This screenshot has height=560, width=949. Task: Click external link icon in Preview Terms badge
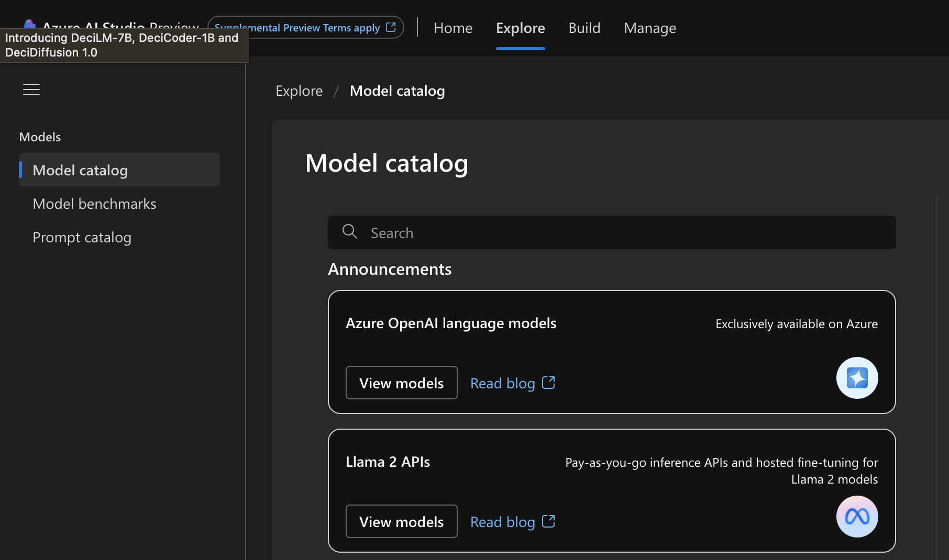click(391, 27)
